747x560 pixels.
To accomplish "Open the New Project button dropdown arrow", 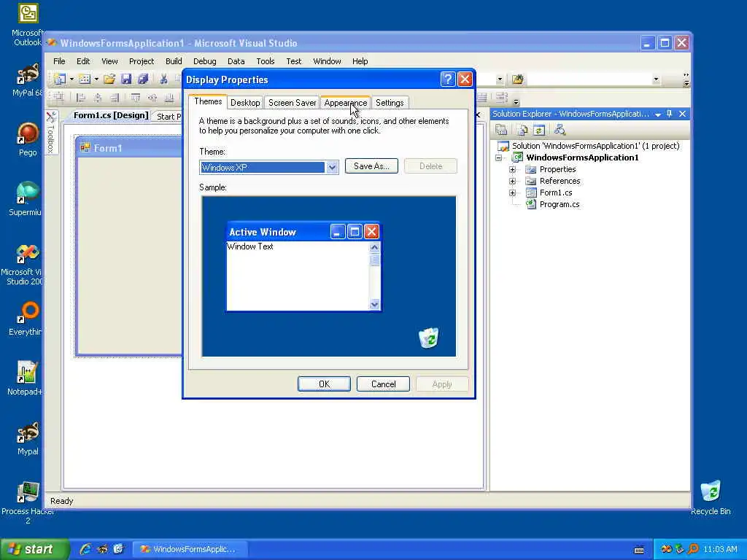I will coord(71,79).
